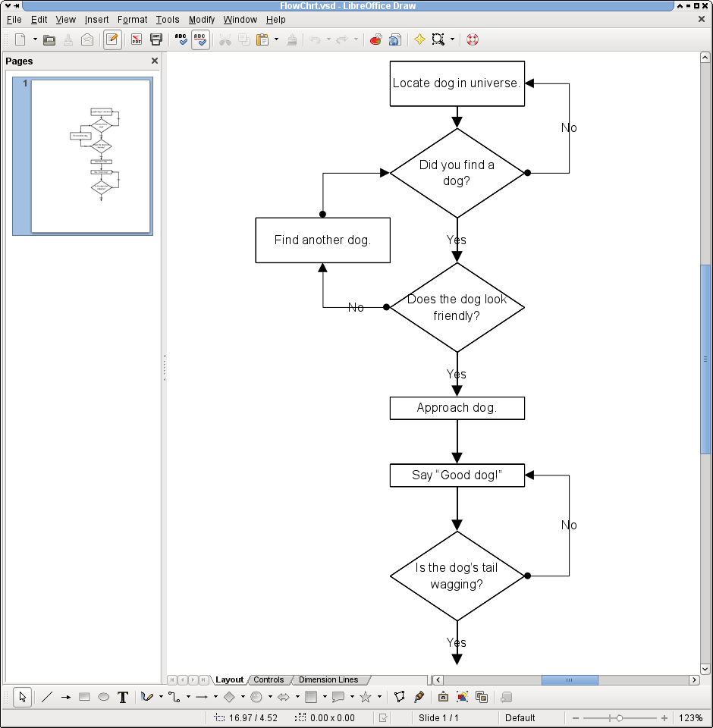
Task: Select page 1 thumbnail in Pages panel
Action: [x=81, y=156]
